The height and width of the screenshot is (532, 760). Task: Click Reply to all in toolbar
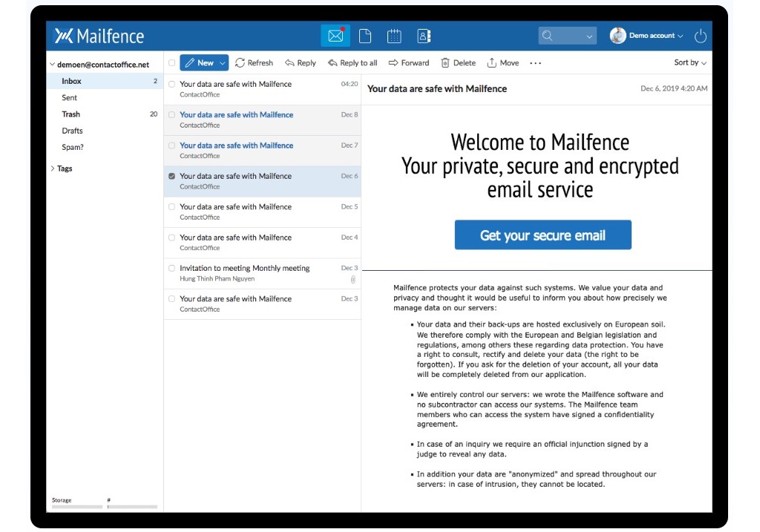click(353, 63)
